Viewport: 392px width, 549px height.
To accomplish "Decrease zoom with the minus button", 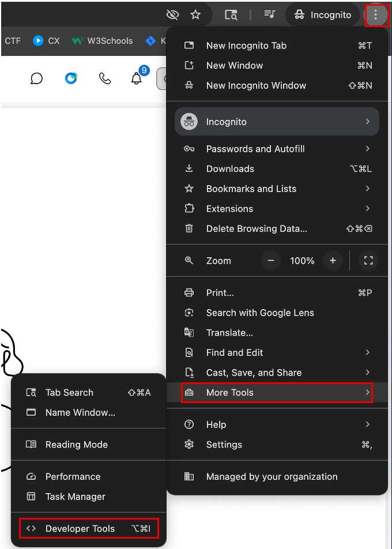I will click(x=271, y=261).
